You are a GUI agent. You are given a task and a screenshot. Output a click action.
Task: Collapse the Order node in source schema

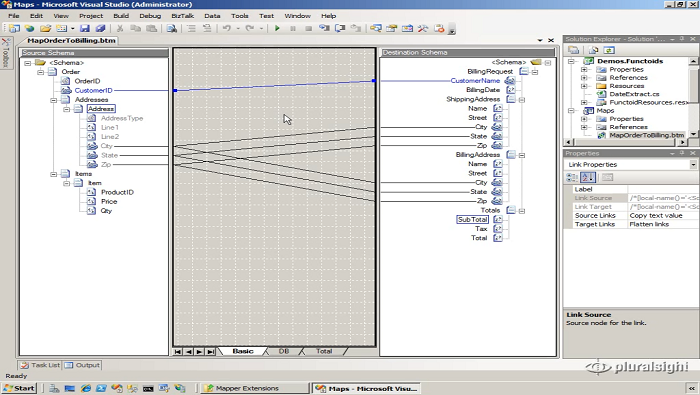(41, 72)
